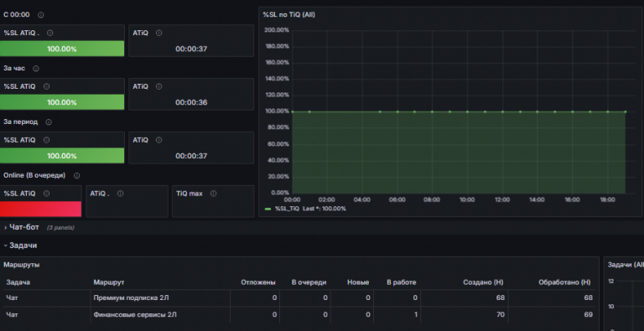Select 'Финансовые сервисы 2Л' route cell
This screenshot has width=644, height=331.
point(135,314)
